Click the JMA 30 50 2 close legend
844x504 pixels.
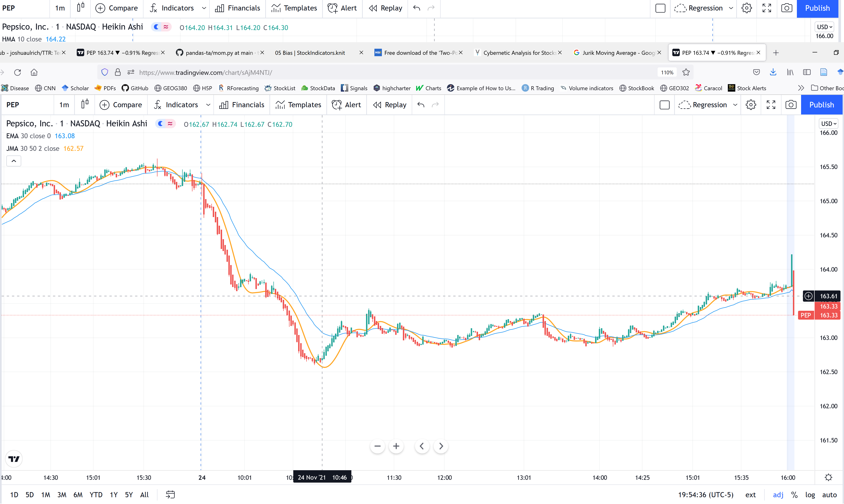(33, 148)
